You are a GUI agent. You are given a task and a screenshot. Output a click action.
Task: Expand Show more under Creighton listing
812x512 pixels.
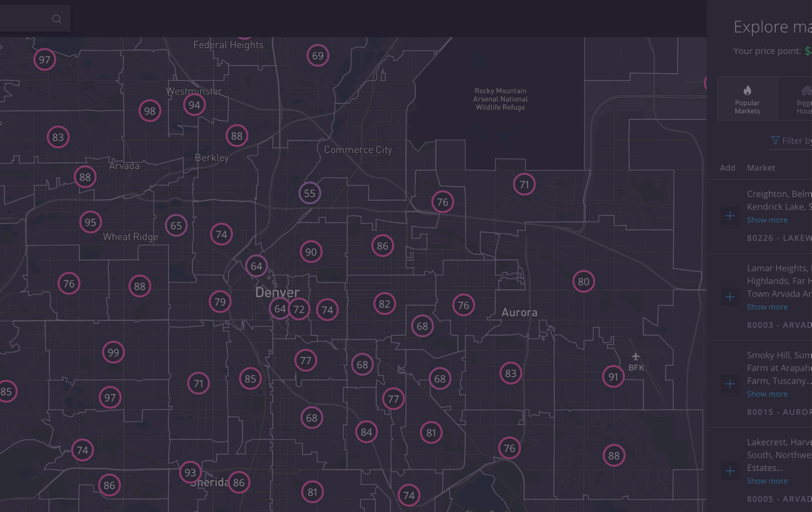click(767, 220)
